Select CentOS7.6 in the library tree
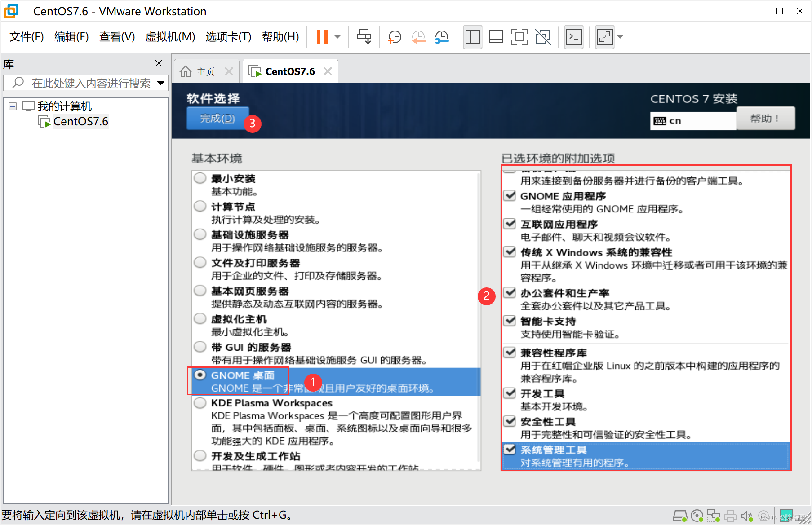The width and height of the screenshot is (812, 525). 81,121
